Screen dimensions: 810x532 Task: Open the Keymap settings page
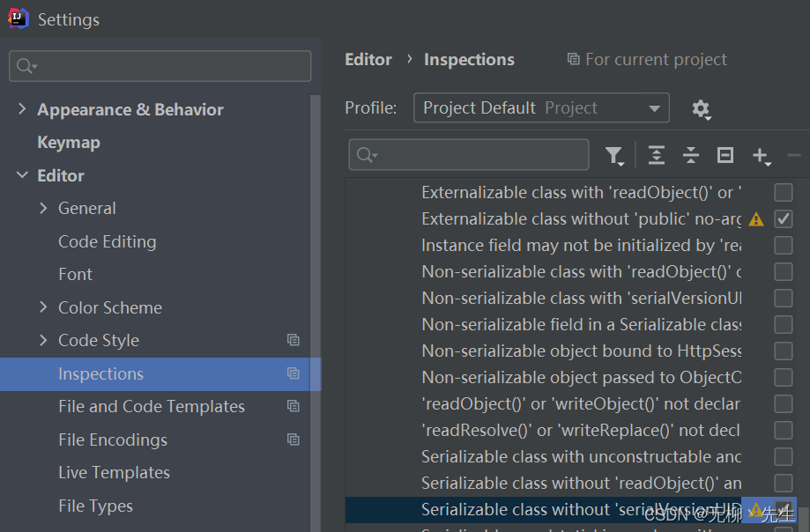point(68,142)
